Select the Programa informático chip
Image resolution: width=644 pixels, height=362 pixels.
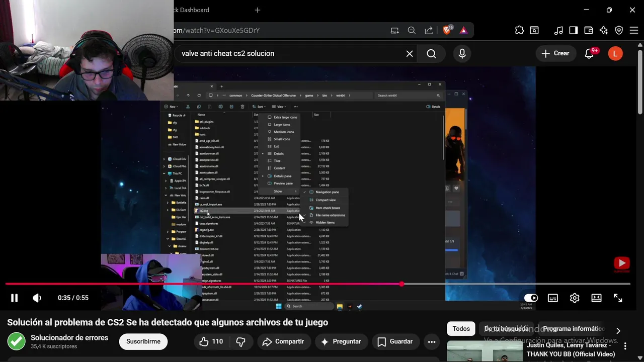coord(573,329)
